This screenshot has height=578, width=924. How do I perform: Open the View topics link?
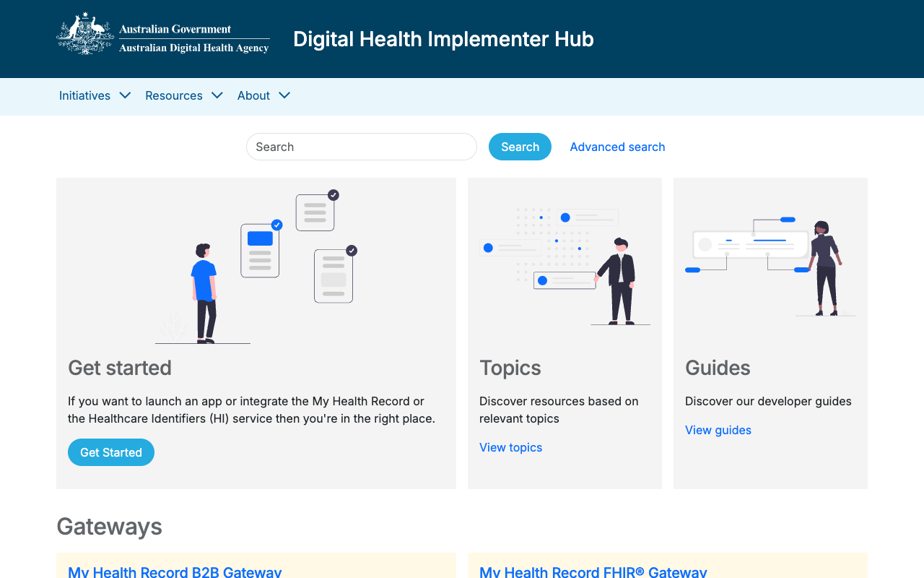point(510,447)
